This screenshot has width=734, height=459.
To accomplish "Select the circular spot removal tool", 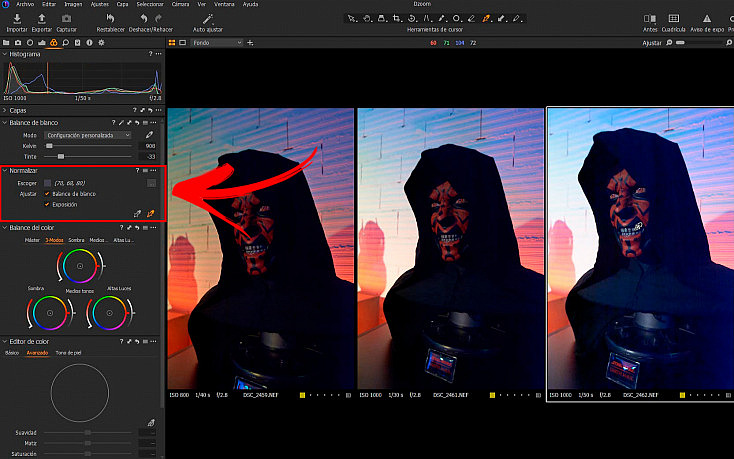I will (456, 19).
